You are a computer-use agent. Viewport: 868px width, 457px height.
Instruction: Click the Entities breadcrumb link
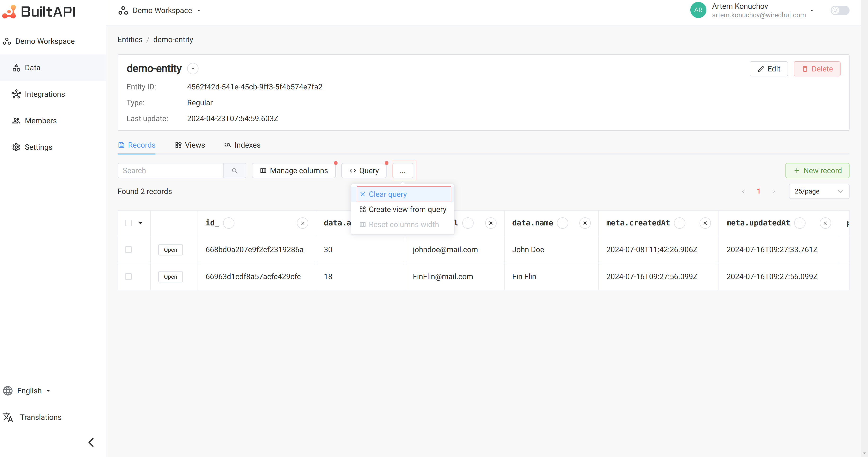[130, 40]
